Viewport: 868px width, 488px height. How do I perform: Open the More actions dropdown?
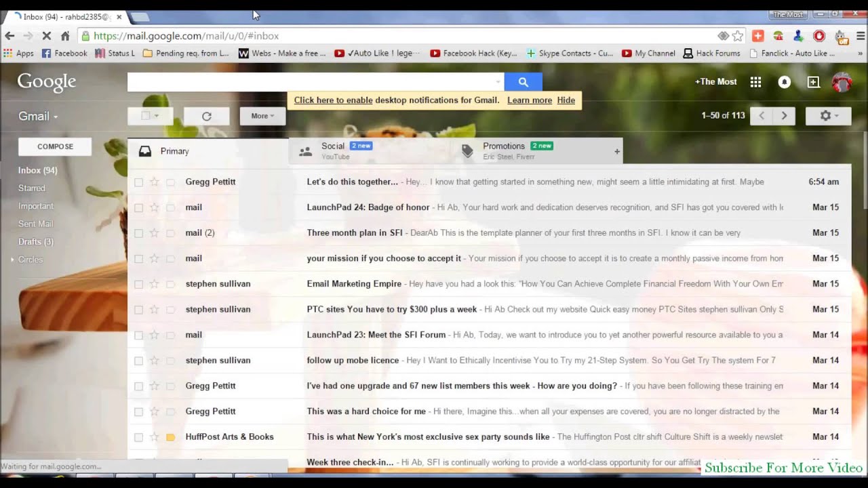point(262,116)
